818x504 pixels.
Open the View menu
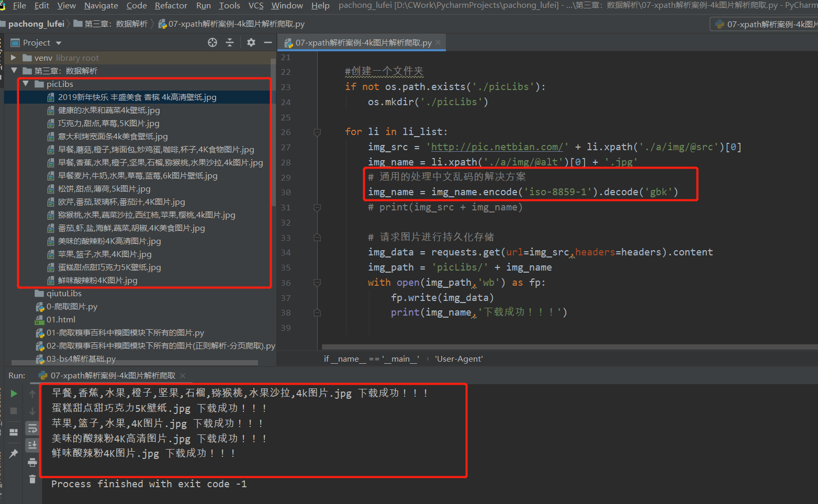66,5
